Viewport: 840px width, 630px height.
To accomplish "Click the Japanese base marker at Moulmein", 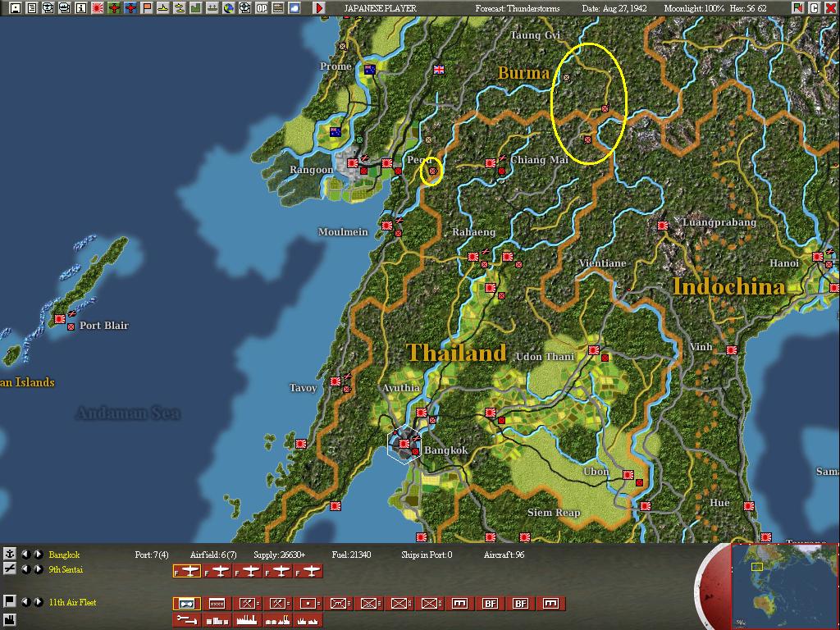I will click(x=387, y=226).
